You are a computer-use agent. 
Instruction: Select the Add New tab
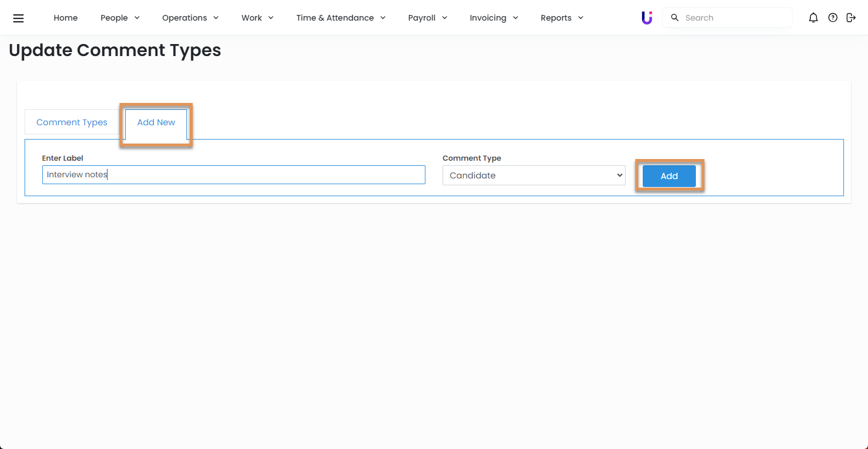(x=156, y=122)
